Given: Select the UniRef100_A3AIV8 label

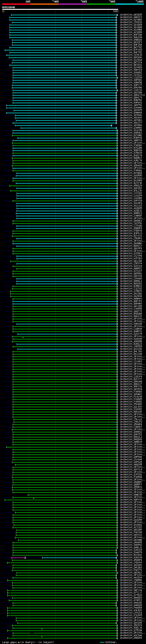Looking at the screenshot, I should point(131,557).
